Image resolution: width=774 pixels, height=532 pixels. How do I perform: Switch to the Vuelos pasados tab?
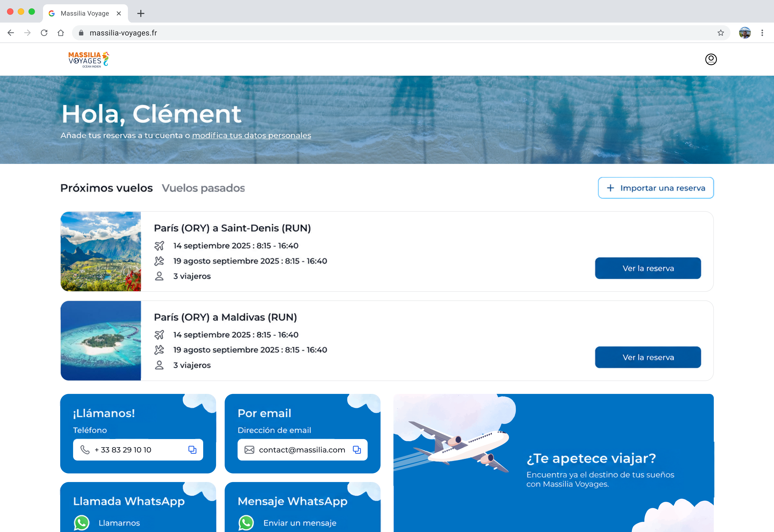[203, 188]
